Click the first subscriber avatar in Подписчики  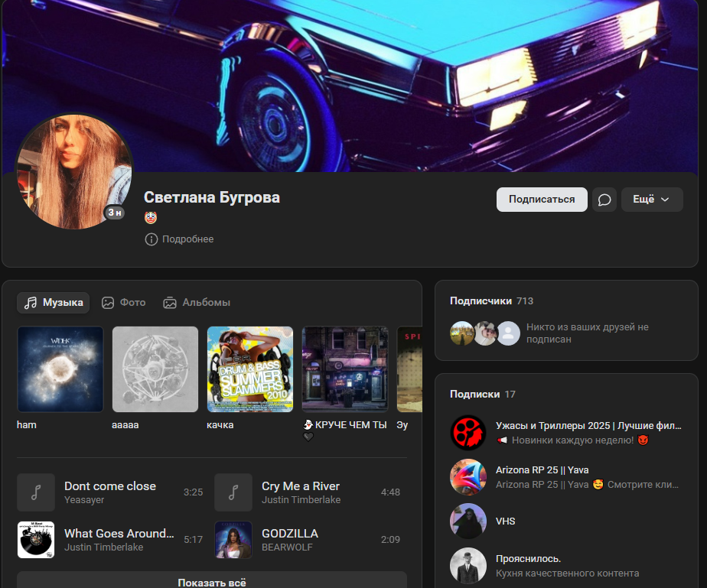[461, 333]
